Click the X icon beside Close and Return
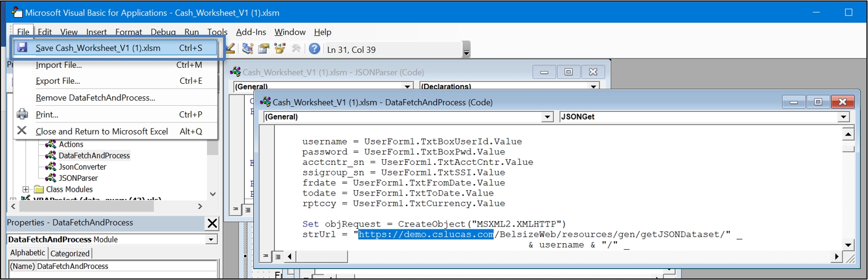Screen dimensions: 868x280 (x=22, y=131)
